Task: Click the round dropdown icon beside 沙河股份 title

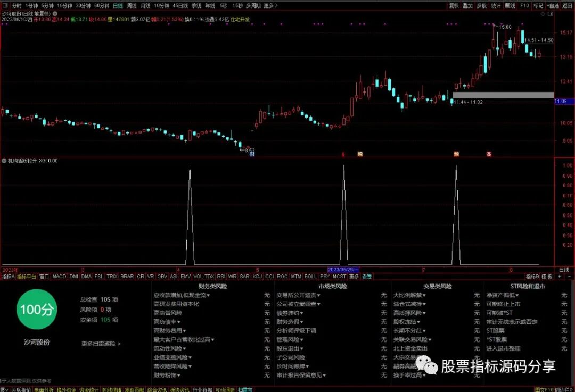Action: pyautogui.click(x=55, y=13)
